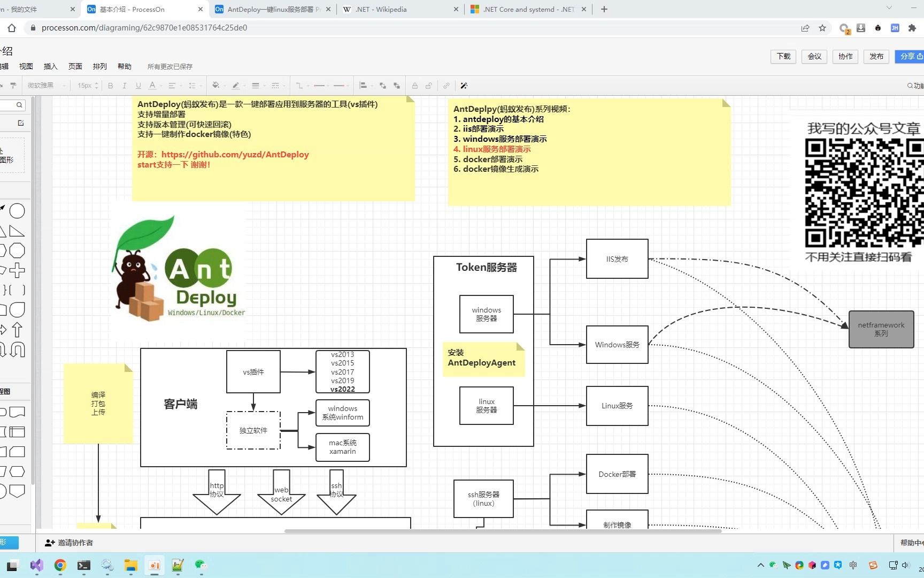This screenshot has height=578, width=924.
Task: Switch to the .NET - Wikipedia tab
Action: pos(401,9)
